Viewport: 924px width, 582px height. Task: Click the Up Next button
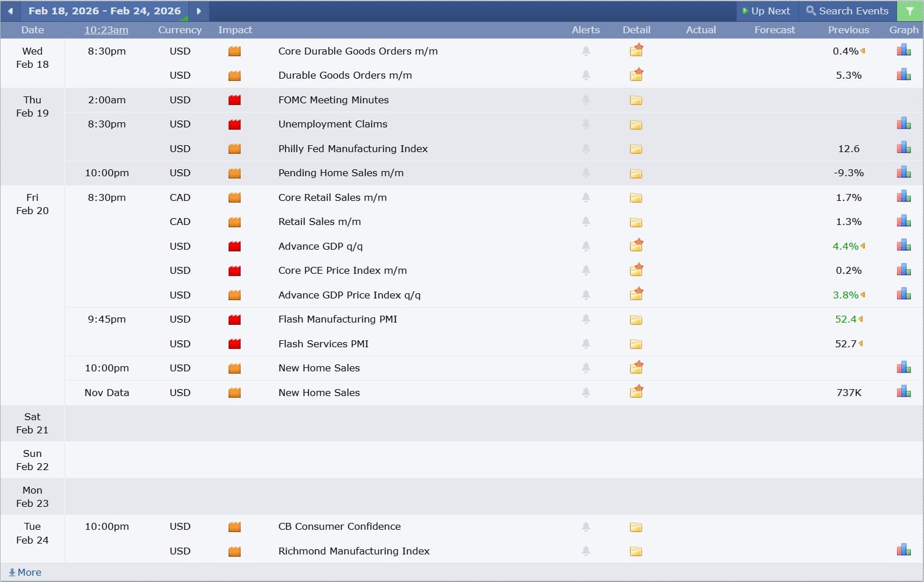click(766, 11)
